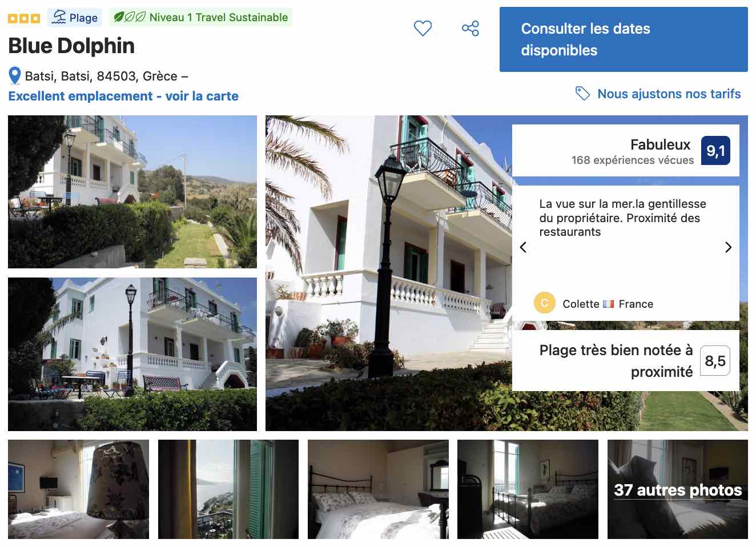Viewport: 756px width, 547px height.
Task: Click the 8,5 beach rating badge
Action: click(715, 361)
